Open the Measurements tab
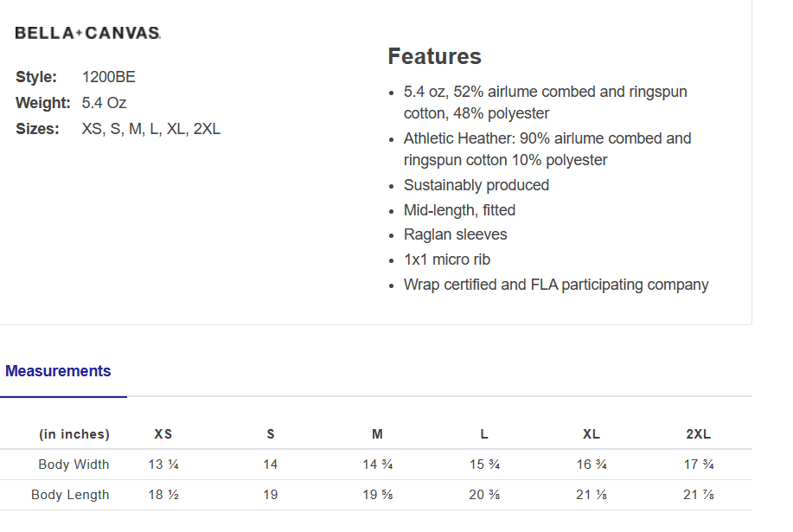The width and height of the screenshot is (793, 532). click(x=58, y=371)
